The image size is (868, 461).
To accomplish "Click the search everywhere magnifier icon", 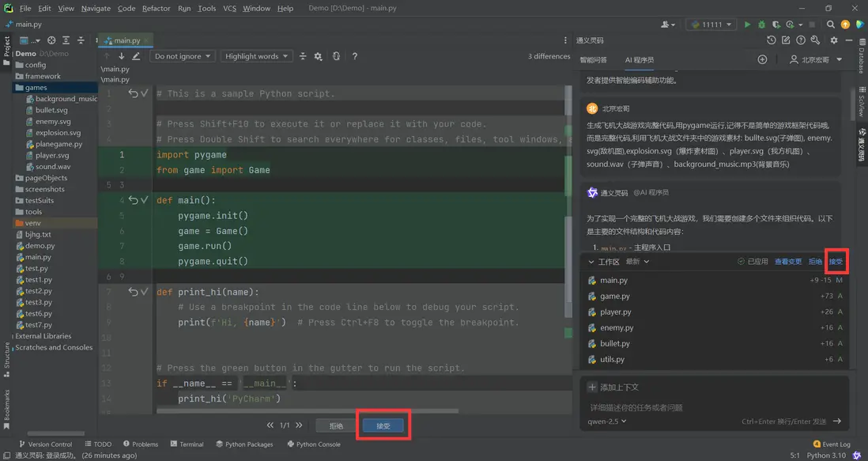I will pos(828,25).
